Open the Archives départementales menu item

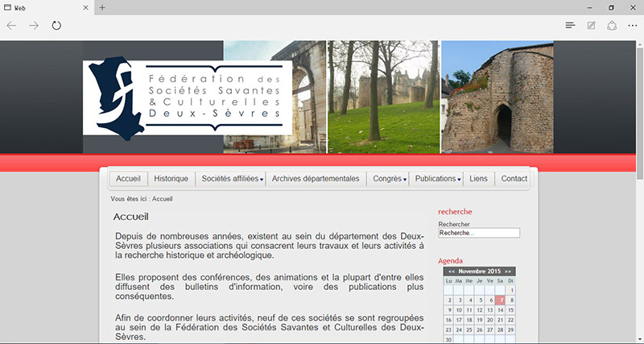(316, 179)
